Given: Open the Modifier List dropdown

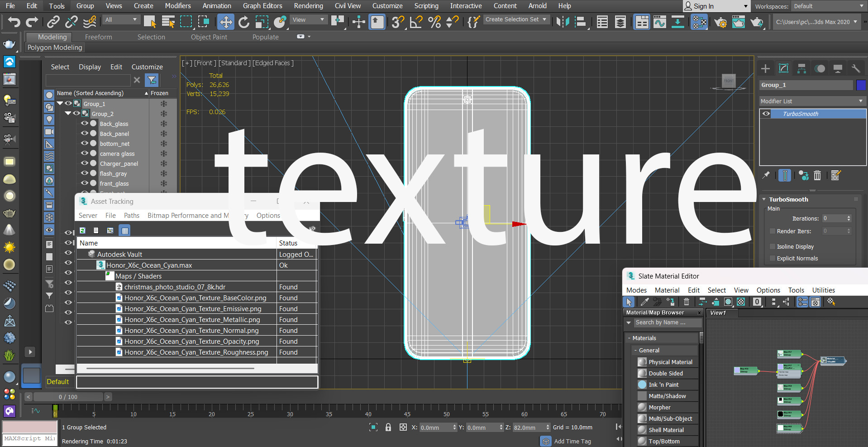Looking at the screenshot, I should pyautogui.click(x=813, y=101).
